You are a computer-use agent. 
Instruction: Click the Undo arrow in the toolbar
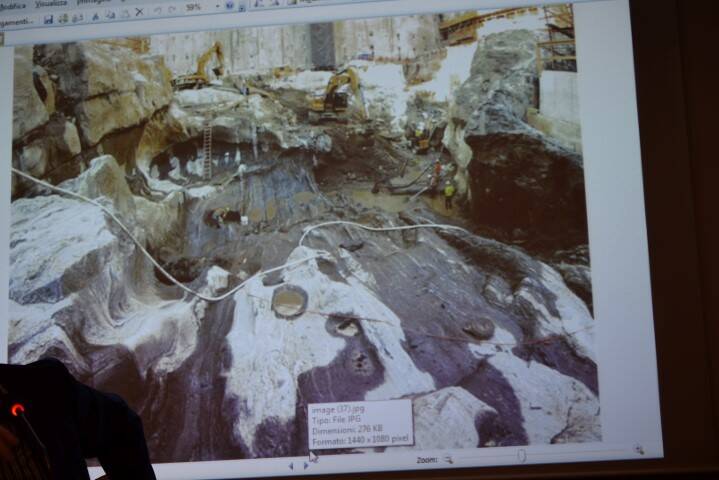point(157,11)
